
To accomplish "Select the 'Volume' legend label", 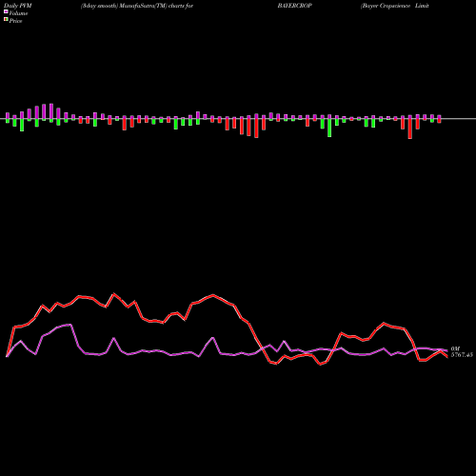I will [18, 13].
